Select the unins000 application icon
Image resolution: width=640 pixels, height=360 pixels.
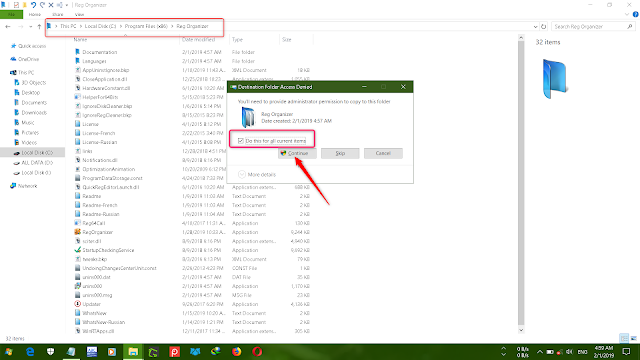[78, 286]
